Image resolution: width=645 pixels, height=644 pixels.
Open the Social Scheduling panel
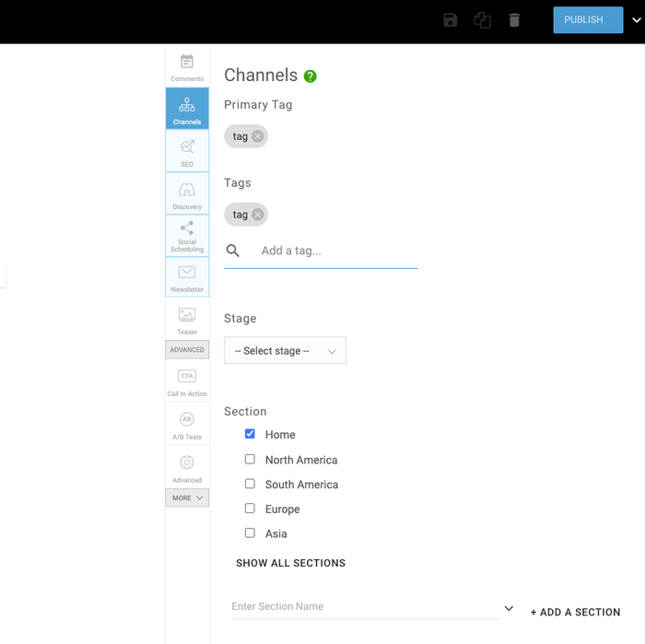(187, 236)
